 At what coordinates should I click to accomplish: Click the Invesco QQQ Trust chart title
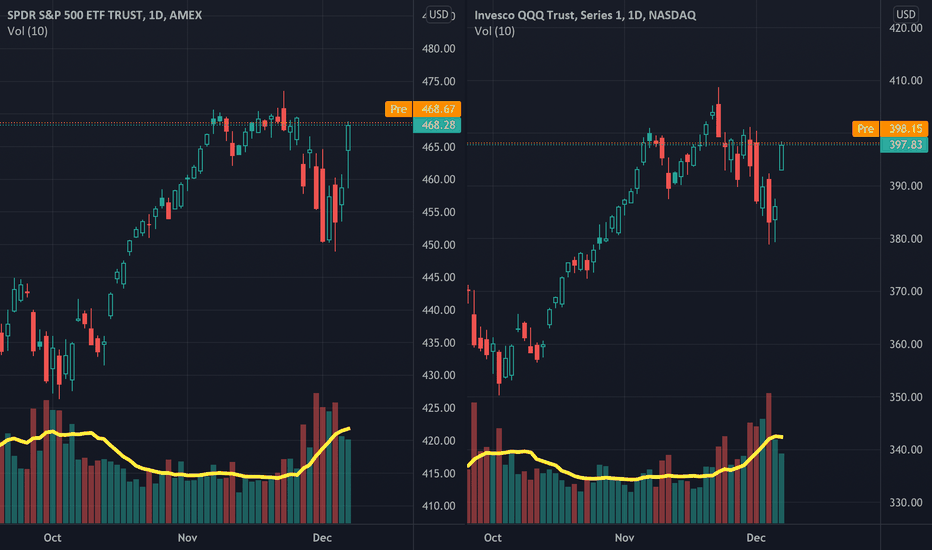pos(585,15)
